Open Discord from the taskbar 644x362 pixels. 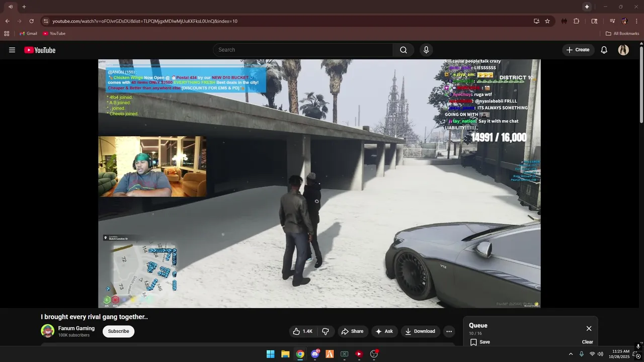coord(315,354)
